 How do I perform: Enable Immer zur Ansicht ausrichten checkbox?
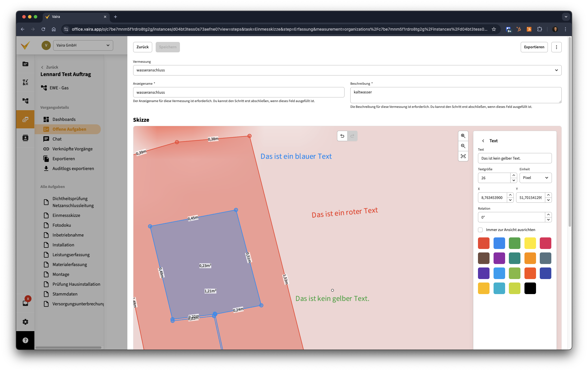(480, 230)
